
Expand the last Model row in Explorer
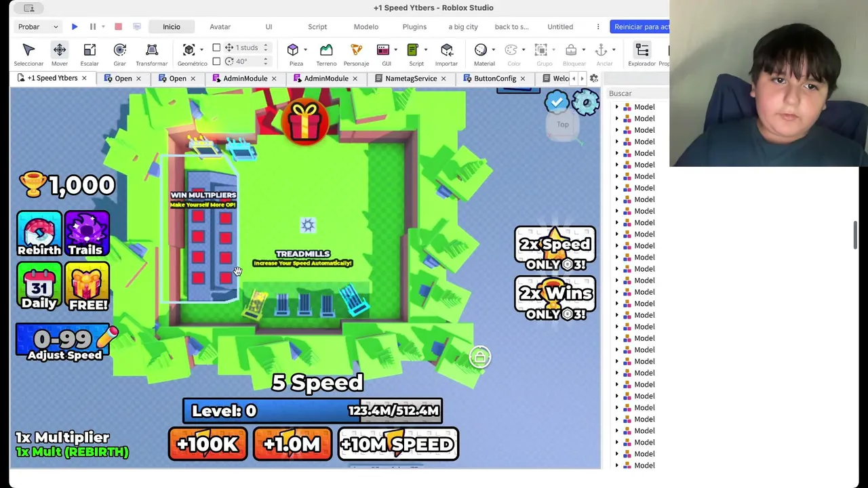point(616,465)
